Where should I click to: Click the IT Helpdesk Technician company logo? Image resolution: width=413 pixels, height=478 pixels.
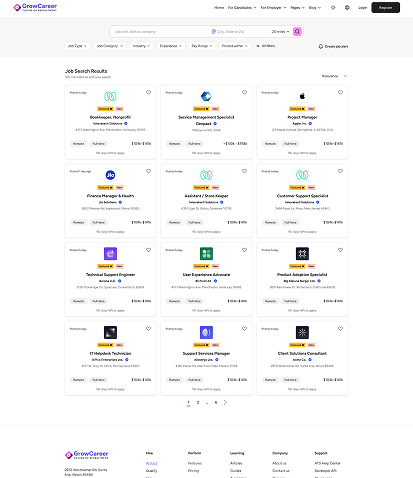(110, 332)
